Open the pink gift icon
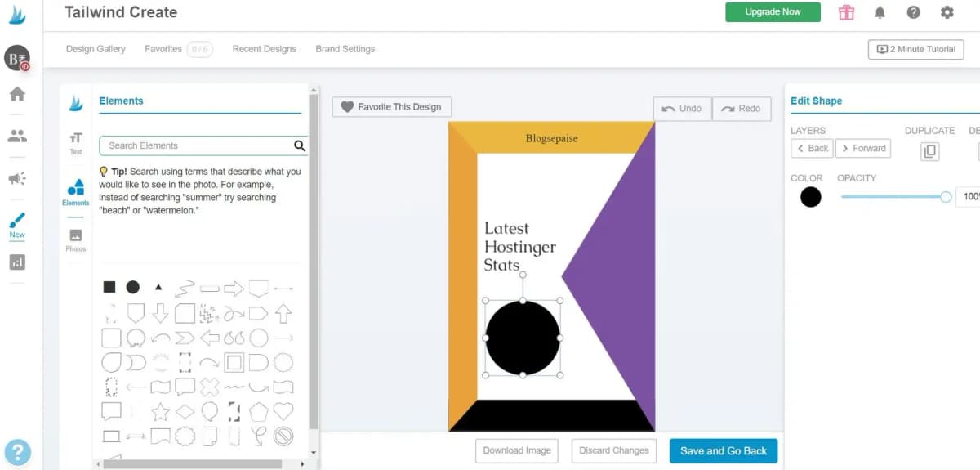 click(846, 12)
